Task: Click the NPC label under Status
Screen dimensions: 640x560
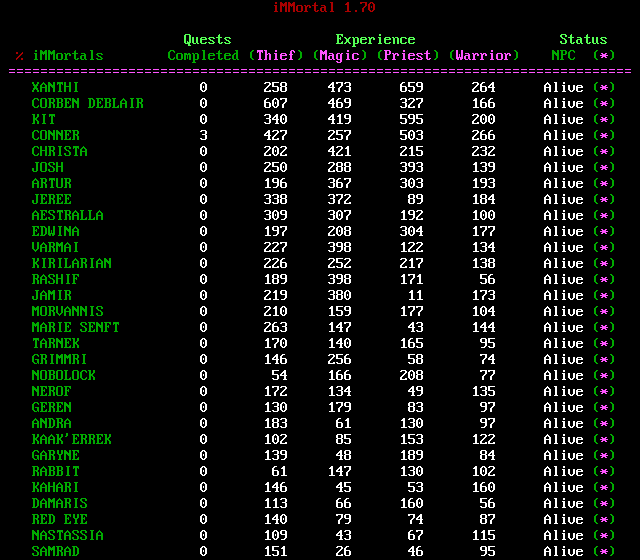Action: [563, 56]
